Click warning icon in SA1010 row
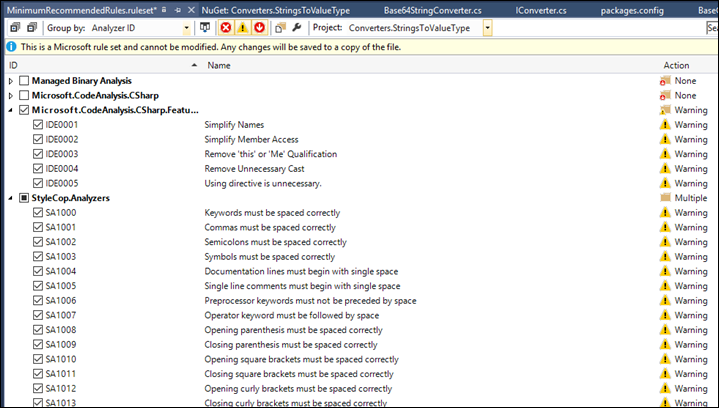 665,359
